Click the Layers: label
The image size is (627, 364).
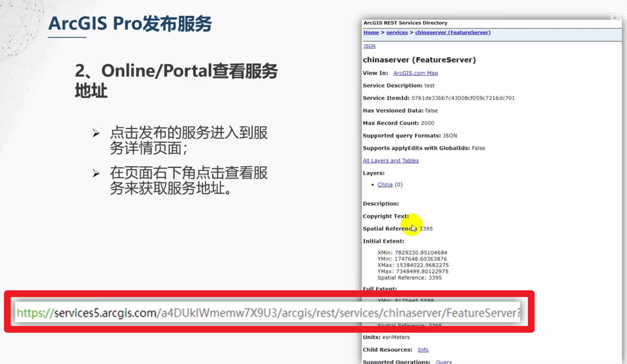[x=373, y=173]
